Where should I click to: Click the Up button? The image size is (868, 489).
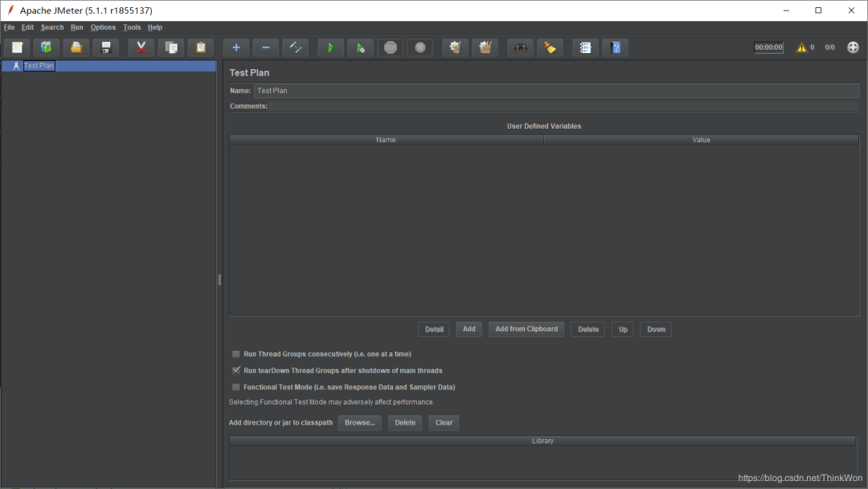623,330
